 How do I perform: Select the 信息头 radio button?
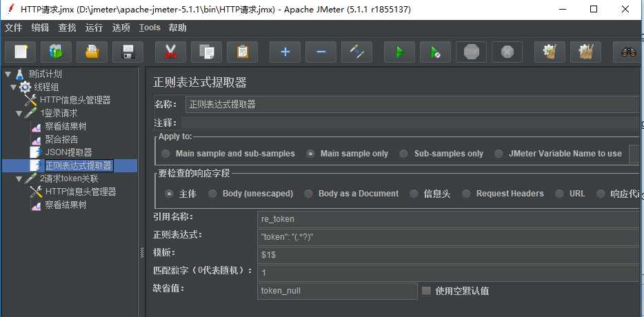[x=414, y=194]
